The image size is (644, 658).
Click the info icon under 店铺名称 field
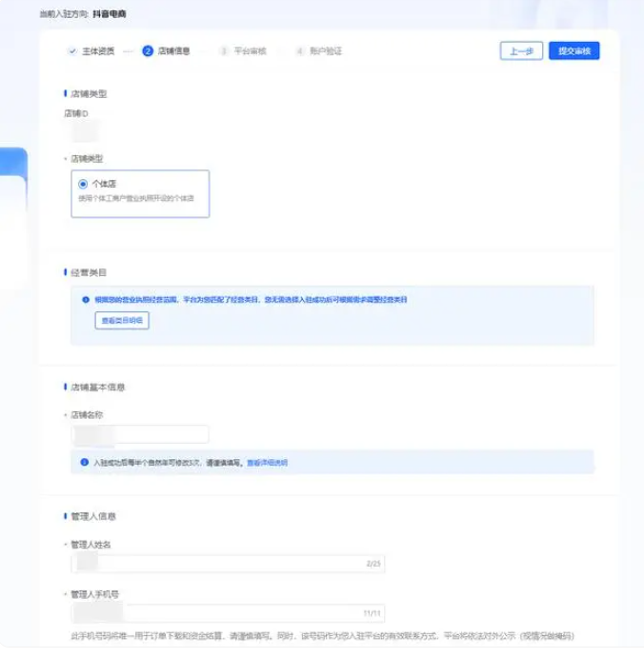(85, 463)
